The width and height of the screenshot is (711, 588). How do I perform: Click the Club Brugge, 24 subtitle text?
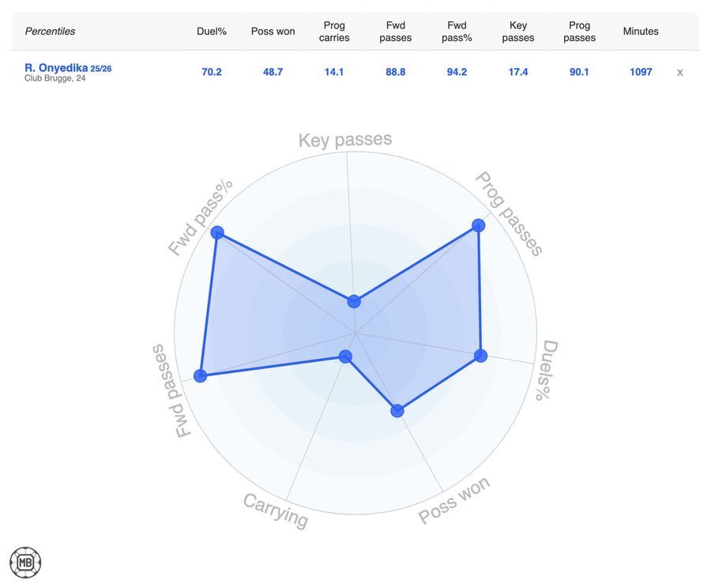point(55,78)
